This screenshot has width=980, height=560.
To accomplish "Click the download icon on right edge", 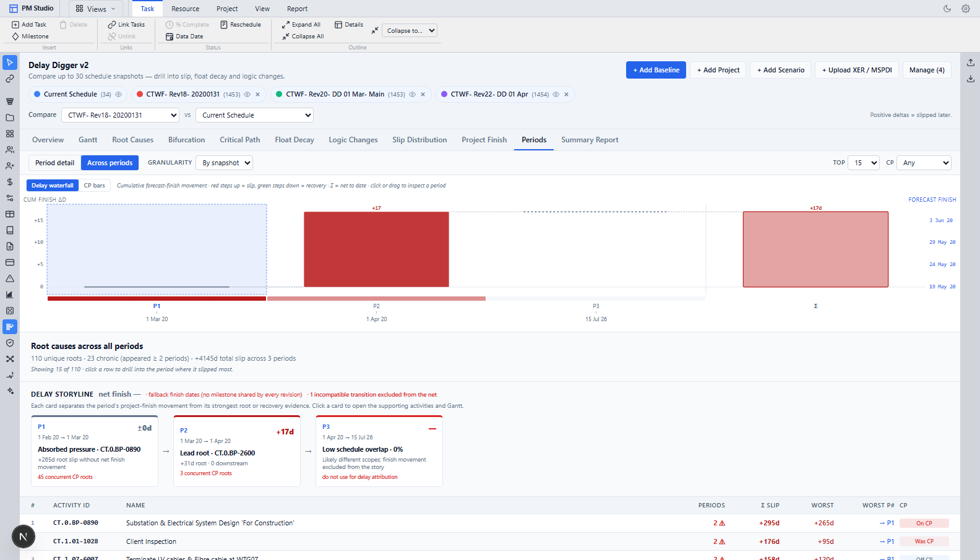I will coord(971,79).
